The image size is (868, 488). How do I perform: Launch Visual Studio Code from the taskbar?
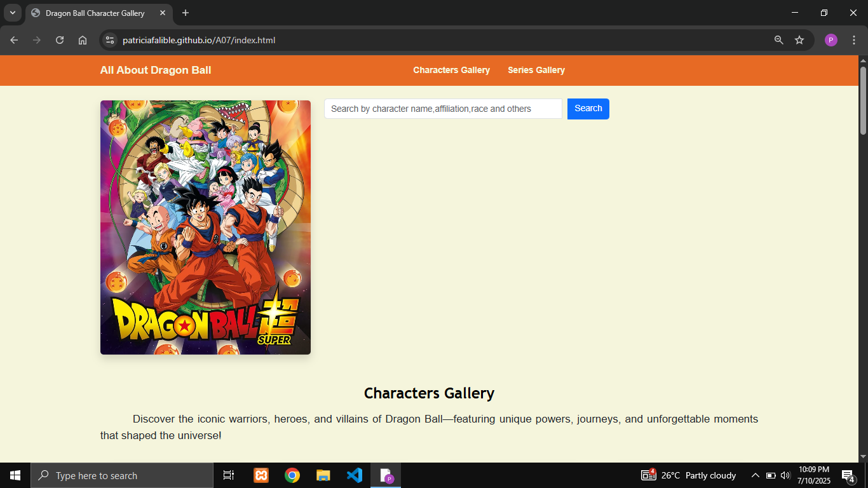pyautogui.click(x=355, y=475)
